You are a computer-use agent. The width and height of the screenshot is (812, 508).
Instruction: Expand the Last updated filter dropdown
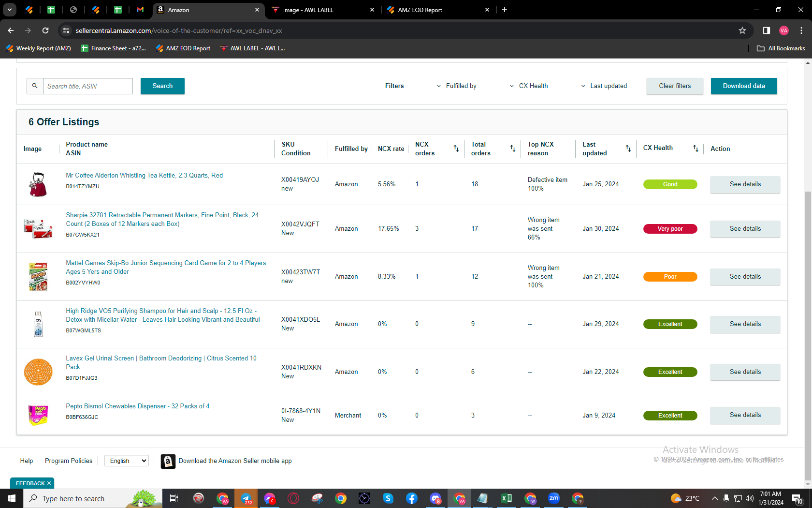[x=604, y=86]
